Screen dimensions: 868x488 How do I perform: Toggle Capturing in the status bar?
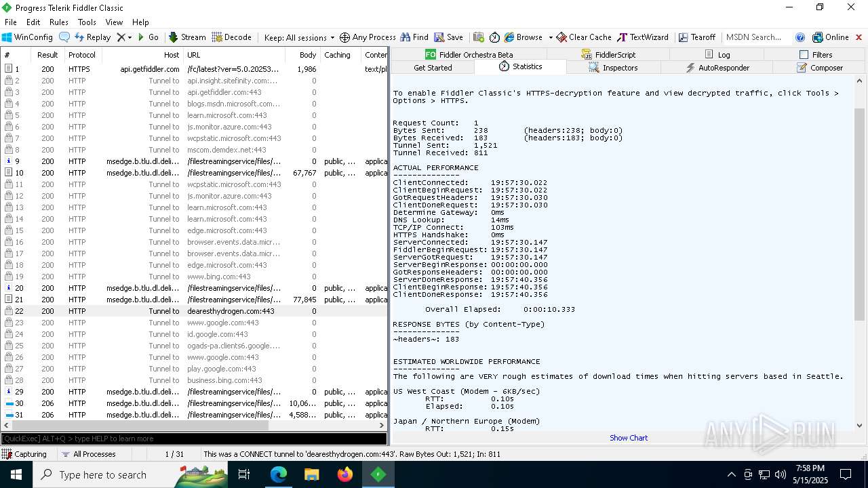pyautogui.click(x=25, y=454)
